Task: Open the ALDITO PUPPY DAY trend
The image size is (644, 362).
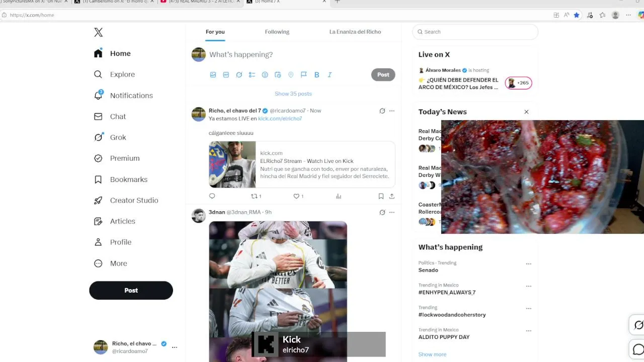Action: [x=444, y=337]
